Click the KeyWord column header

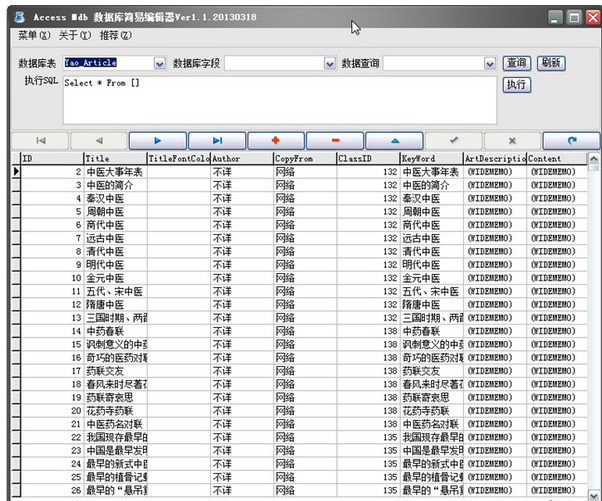(432, 159)
